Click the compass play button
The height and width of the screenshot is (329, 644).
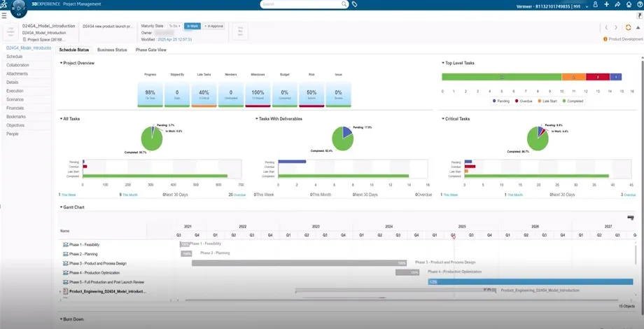click(x=19, y=8)
